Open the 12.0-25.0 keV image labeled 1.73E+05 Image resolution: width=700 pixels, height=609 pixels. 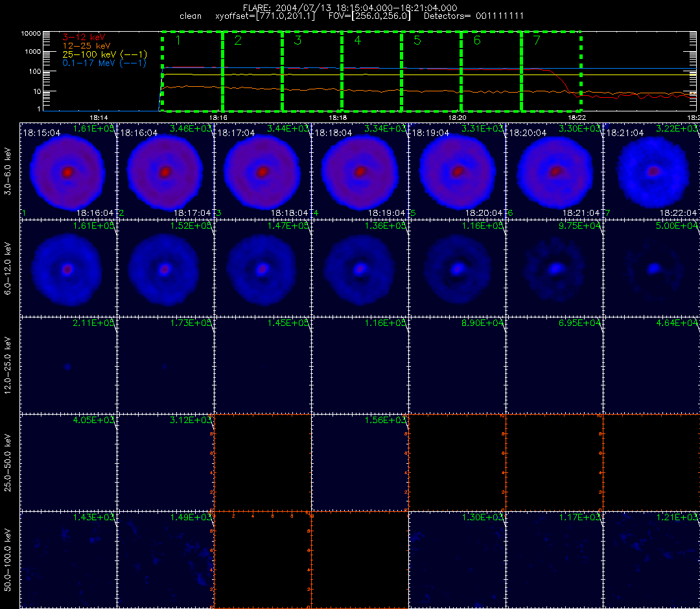[166, 366]
